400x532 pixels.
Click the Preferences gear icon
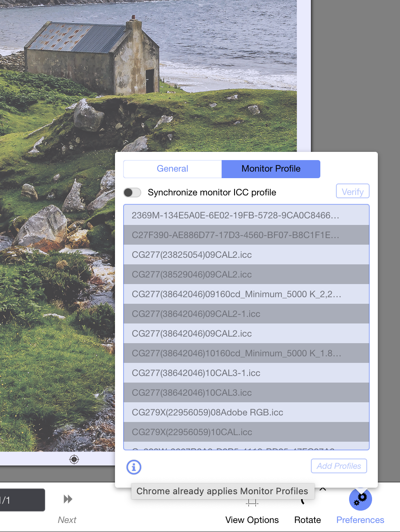coord(360,499)
